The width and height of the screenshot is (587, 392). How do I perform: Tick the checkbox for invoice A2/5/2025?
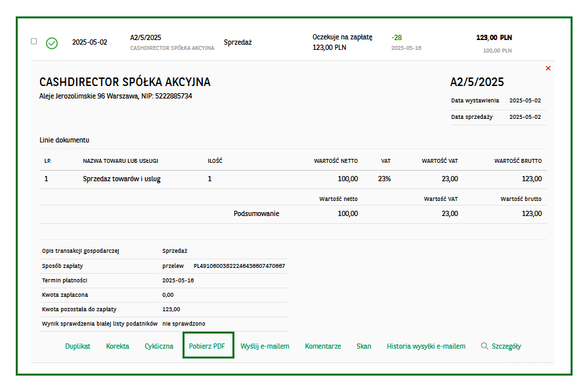click(33, 41)
